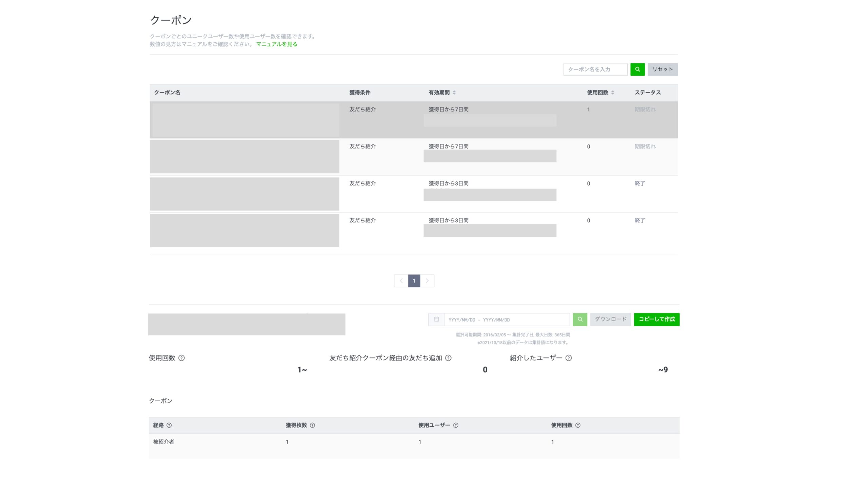Open the マニュアルを見る link
The image size is (868, 488).
(276, 44)
